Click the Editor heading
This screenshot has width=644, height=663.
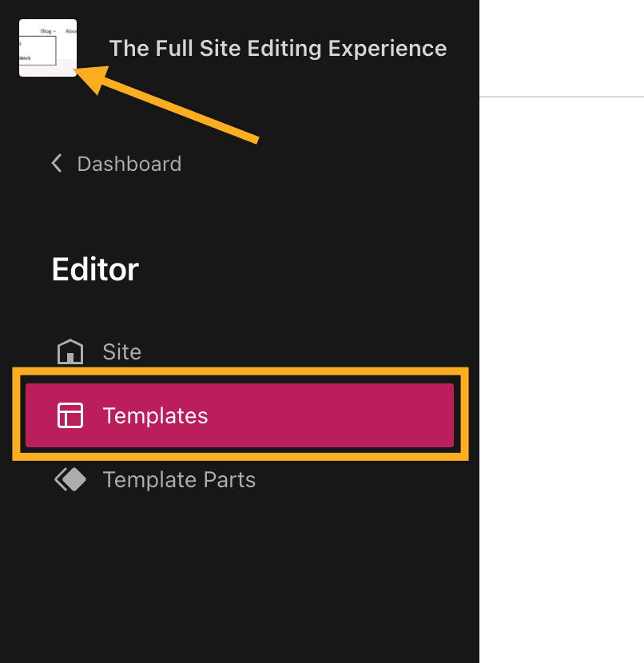(94, 269)
